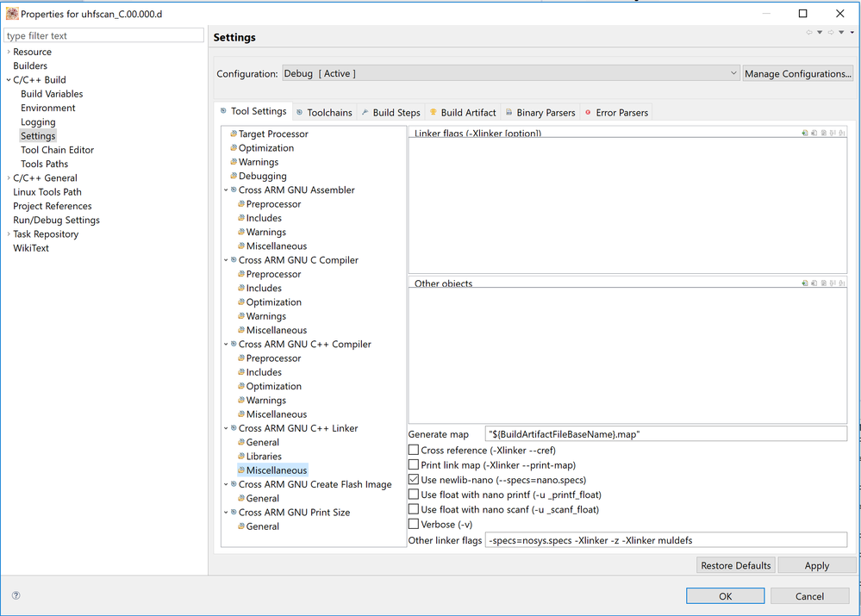Click Delete icon for Linker flags list
Viewport: 861px width, 616px height.
tap(814, 134)
